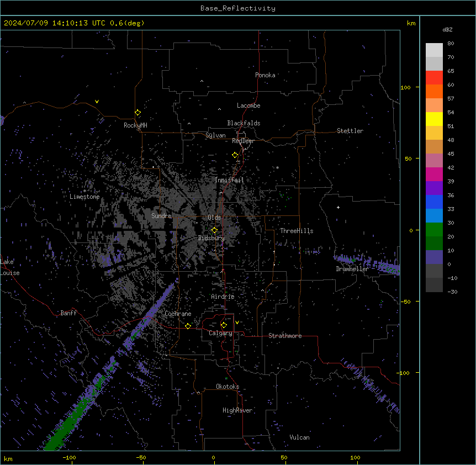This screenshot has width=476, height=465.
Task: Click the Limestone label
Action: click(84, 197)
